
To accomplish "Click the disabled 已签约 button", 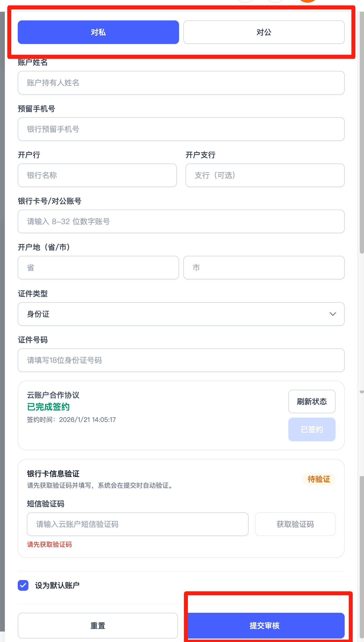I will (312, 429).
